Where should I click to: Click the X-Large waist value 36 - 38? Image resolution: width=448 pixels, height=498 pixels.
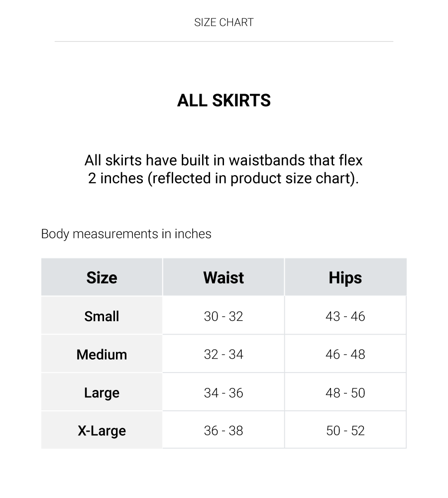click(224, 431)
